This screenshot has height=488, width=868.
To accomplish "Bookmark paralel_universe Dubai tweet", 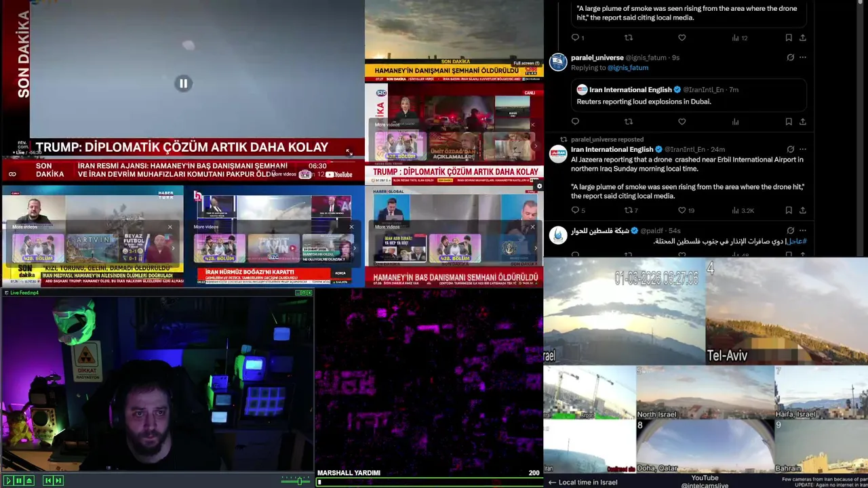I will click(x=789, y=122).
